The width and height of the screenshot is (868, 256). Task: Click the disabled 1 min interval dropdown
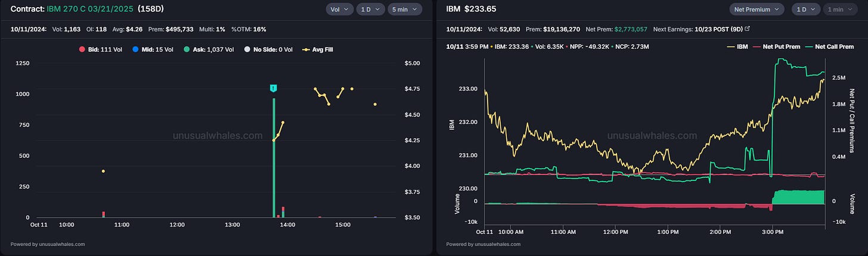pos(839,9)
